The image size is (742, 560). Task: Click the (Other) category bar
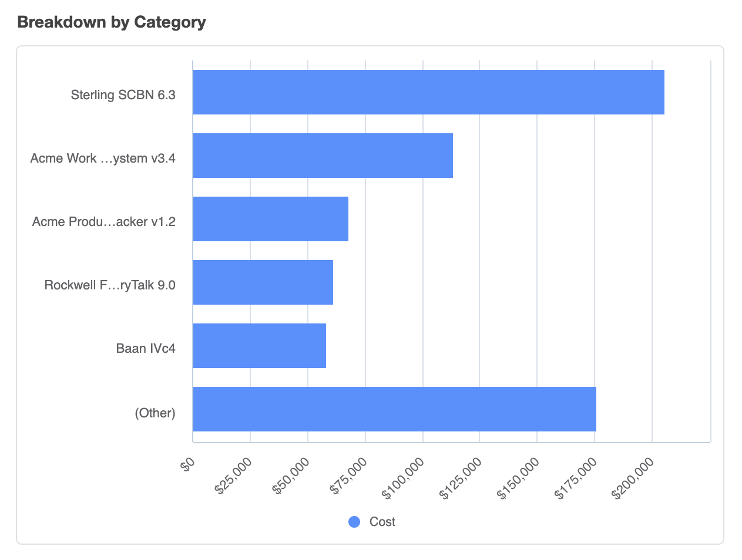pyautogui.click(x=394, y=409)
